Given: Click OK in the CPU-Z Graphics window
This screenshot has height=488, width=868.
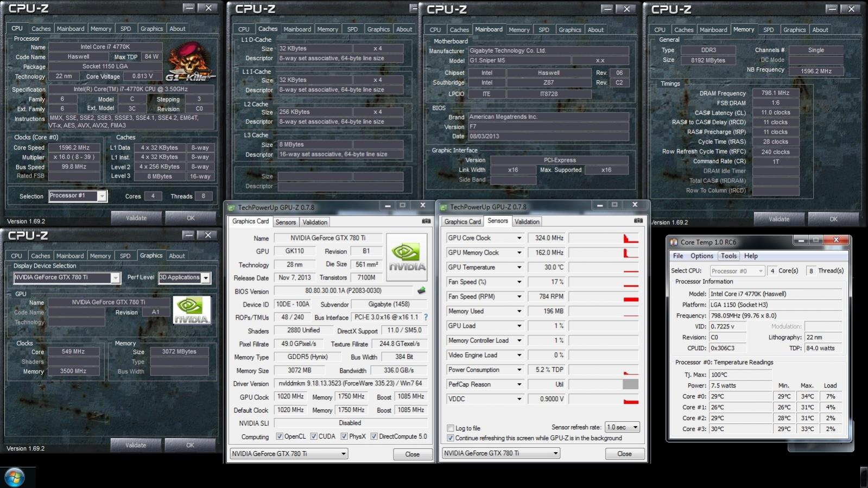Looking at the screenshot, I should 190,445.
